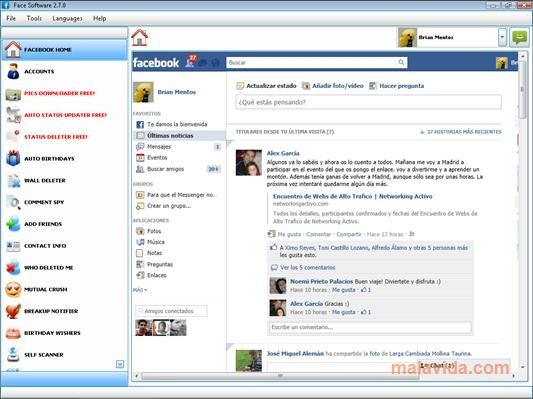Expand the Brian Mentos account dropdown
Image resolution: width=533 pixels, height=399 pixels.
pyautogui.click(x=502, y=37)
